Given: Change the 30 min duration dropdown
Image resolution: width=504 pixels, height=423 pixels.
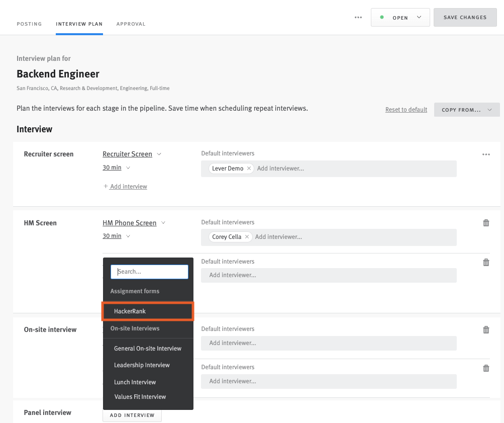Looking at the screenshot, I should 116,167.
